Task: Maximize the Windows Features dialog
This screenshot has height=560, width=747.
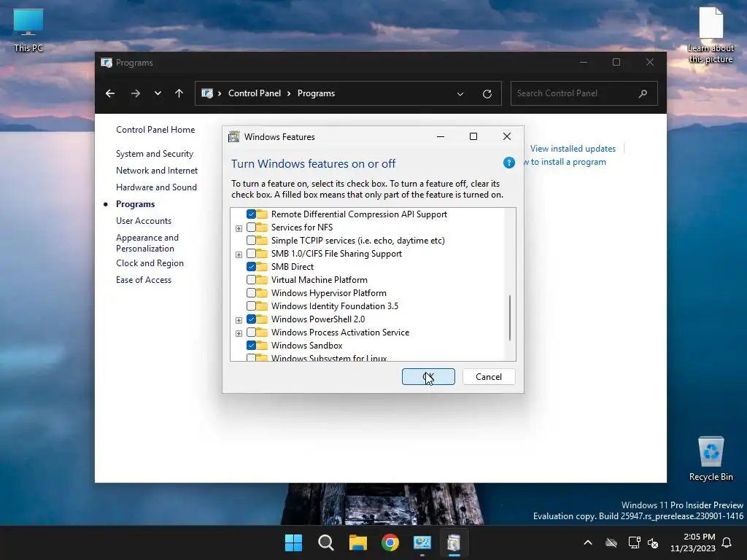Action: pyautogui.click(x=473, y=136)
